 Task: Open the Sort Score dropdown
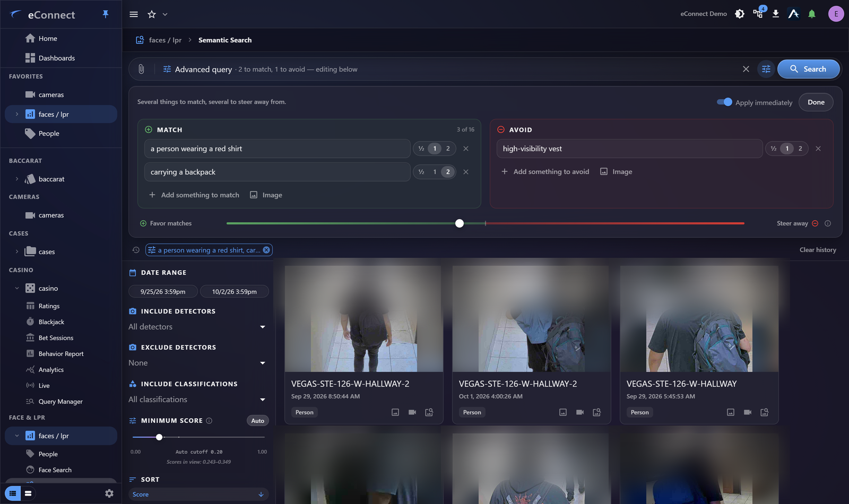point(198,494)
